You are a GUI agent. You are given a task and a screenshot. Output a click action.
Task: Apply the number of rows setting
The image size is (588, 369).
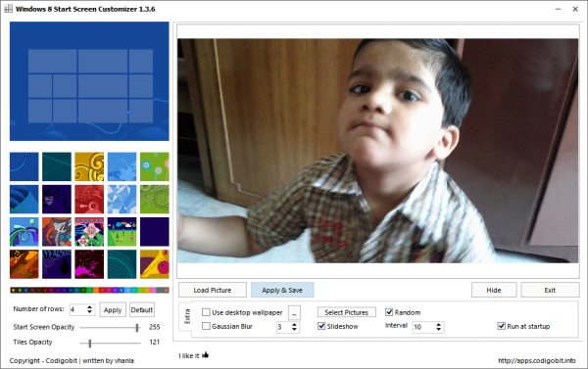[x=113, y=310]
